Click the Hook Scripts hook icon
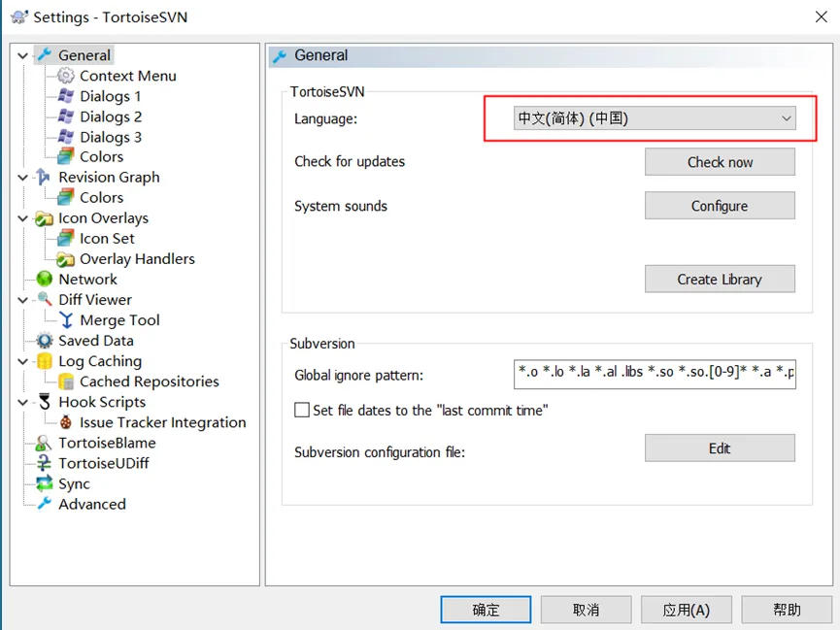 45,402
